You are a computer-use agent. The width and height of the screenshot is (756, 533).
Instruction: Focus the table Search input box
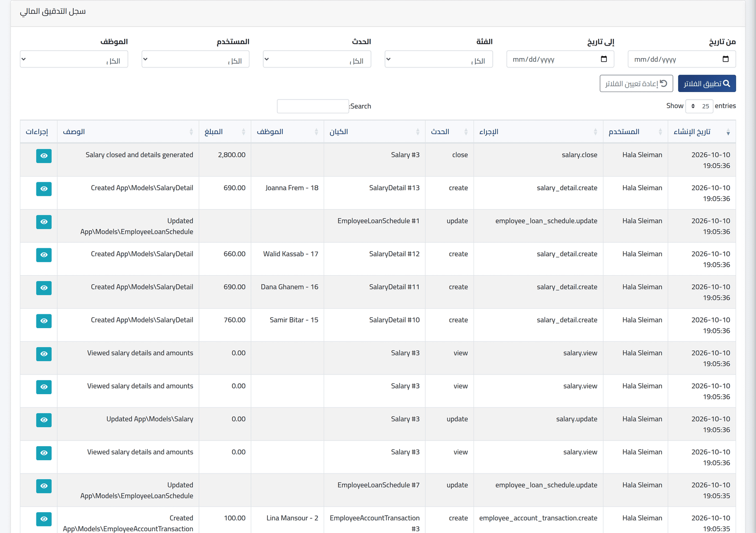coord(313,106)
